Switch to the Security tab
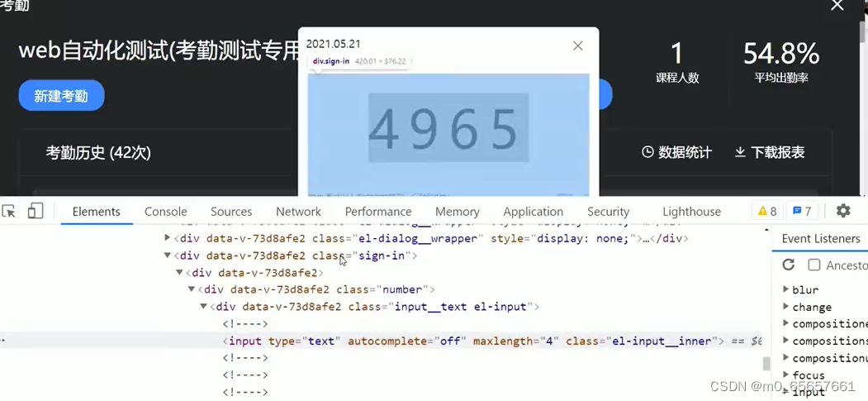 click(609, 212)
